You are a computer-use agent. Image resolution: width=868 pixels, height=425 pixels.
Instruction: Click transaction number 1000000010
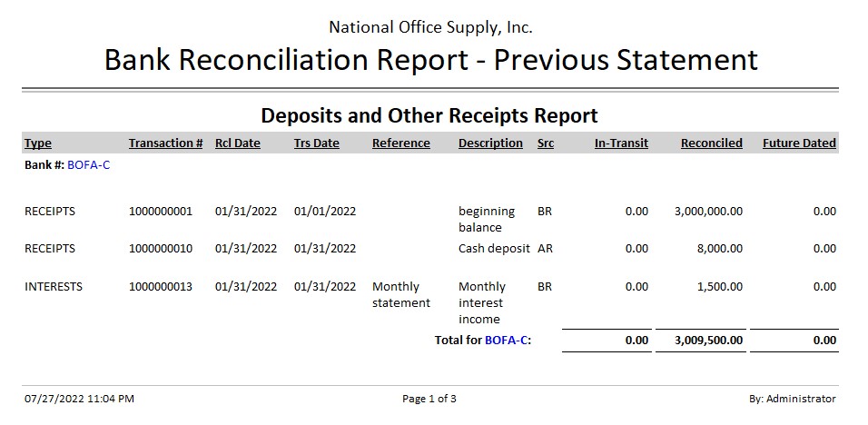161,248
